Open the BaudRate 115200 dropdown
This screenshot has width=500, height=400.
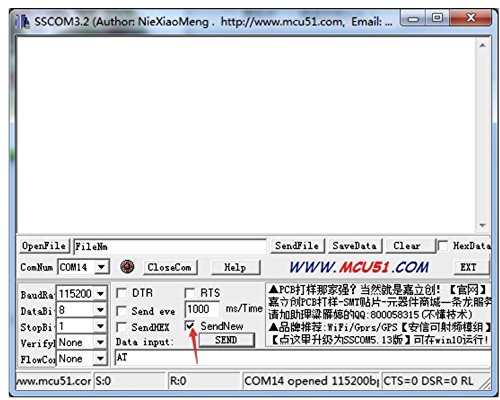(x=100, y=294)
